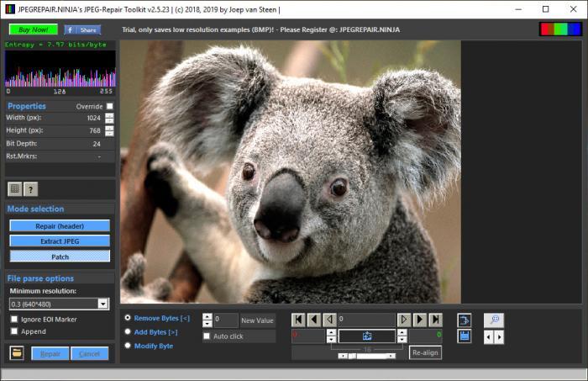Select the Add Bytes radio button
Screen dimensions: 588x381
pos(128,332)
